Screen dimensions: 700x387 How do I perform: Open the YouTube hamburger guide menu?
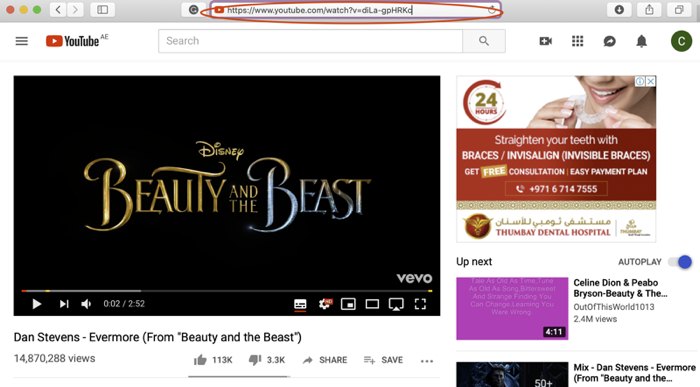(21, 41)
